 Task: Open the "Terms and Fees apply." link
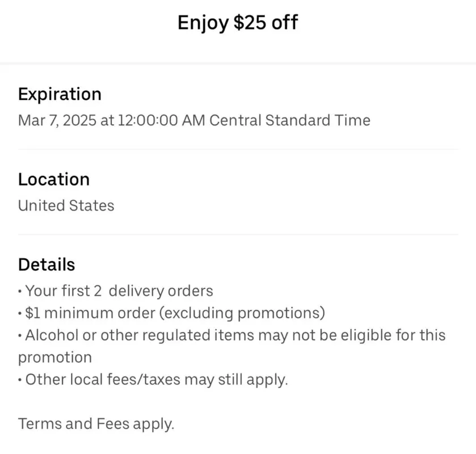click(96, 424)
